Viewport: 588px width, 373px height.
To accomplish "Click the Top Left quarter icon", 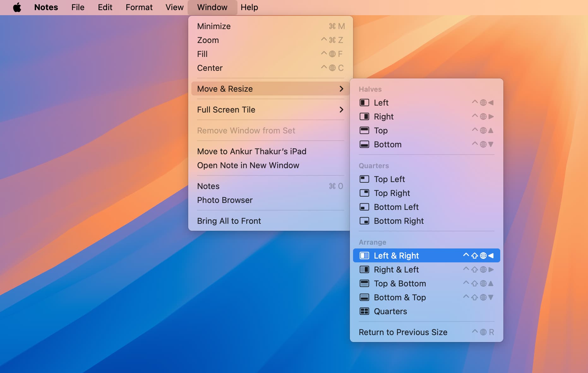I will [x=364, y=179].
